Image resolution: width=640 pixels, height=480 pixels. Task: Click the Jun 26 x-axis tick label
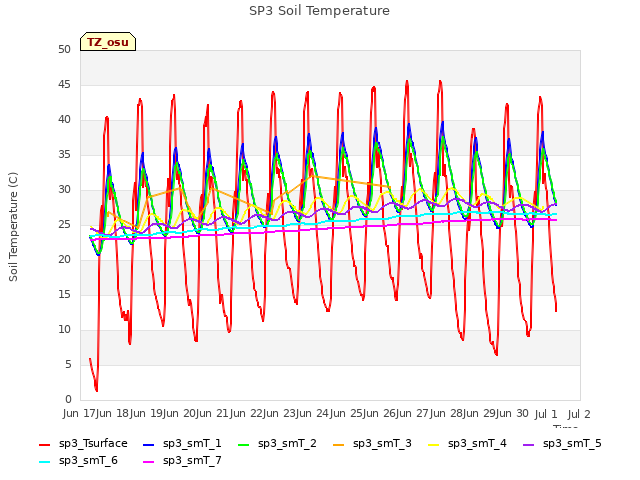(381, 413)
